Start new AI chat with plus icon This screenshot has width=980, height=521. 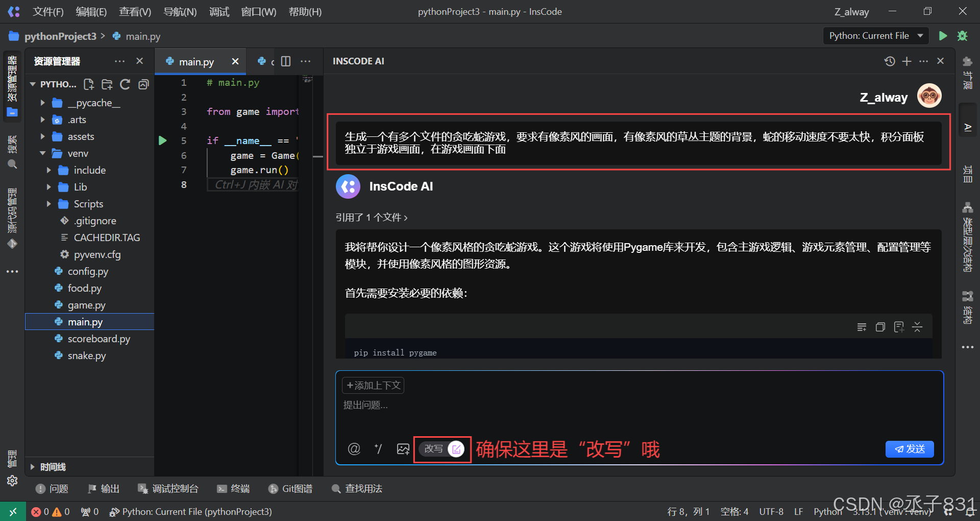(x=906, y=61)
